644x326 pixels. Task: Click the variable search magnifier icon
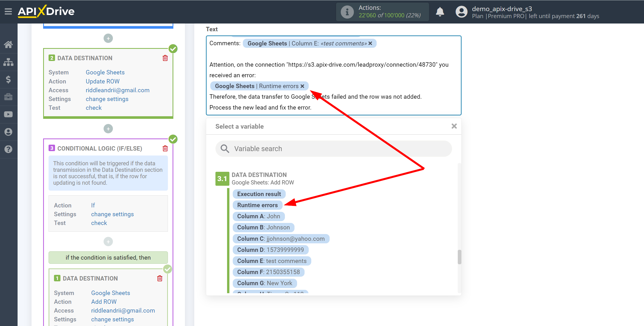[x=225, y=149]
